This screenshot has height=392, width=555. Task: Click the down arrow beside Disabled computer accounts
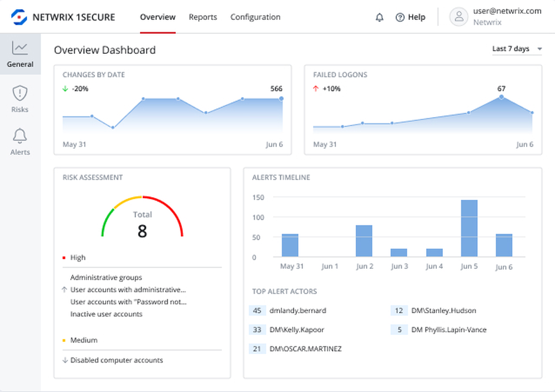[64, 360]
